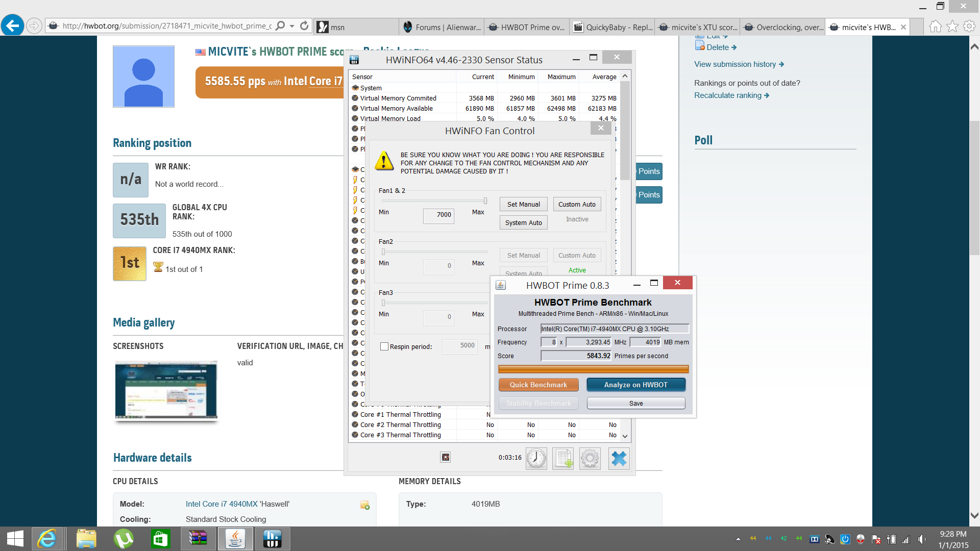
Task: Switch to the micvite's XTU scor... tab
Action: coord(698,27)
